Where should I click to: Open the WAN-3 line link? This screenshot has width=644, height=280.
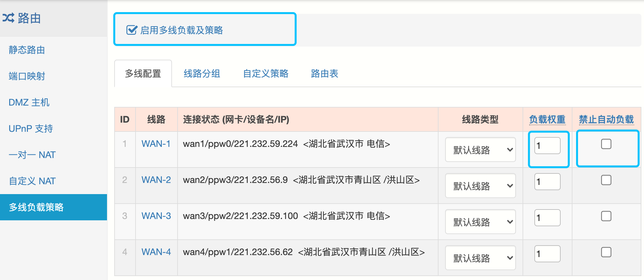[x=156, y=216]
